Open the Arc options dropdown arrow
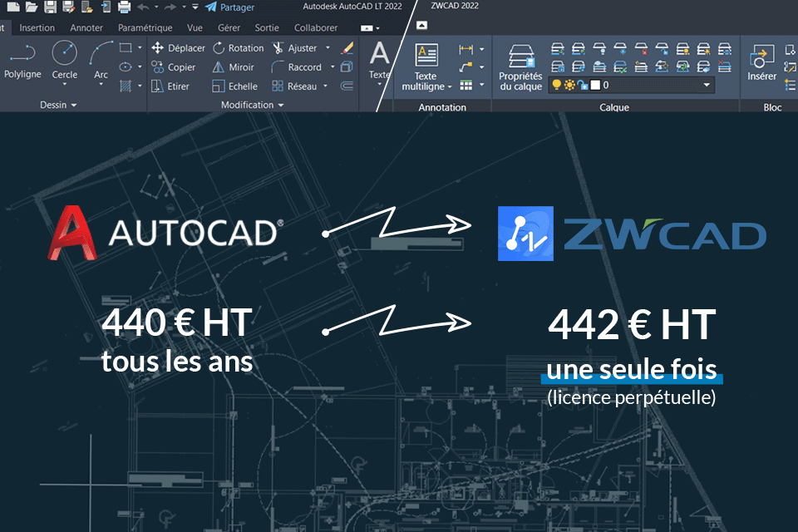This screenshot has width=798, height=532. 101,85
